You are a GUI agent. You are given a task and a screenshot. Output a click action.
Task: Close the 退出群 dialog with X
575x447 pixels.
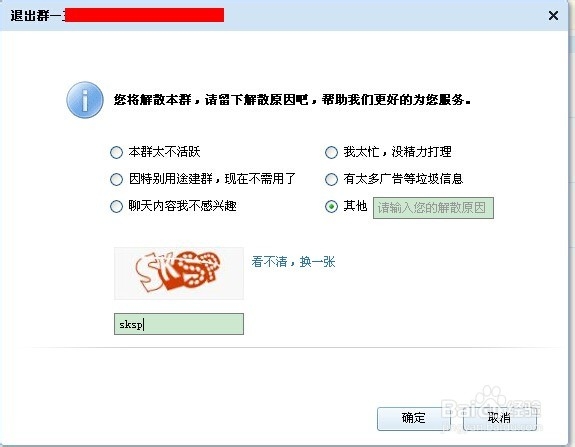tap(553, 15)
